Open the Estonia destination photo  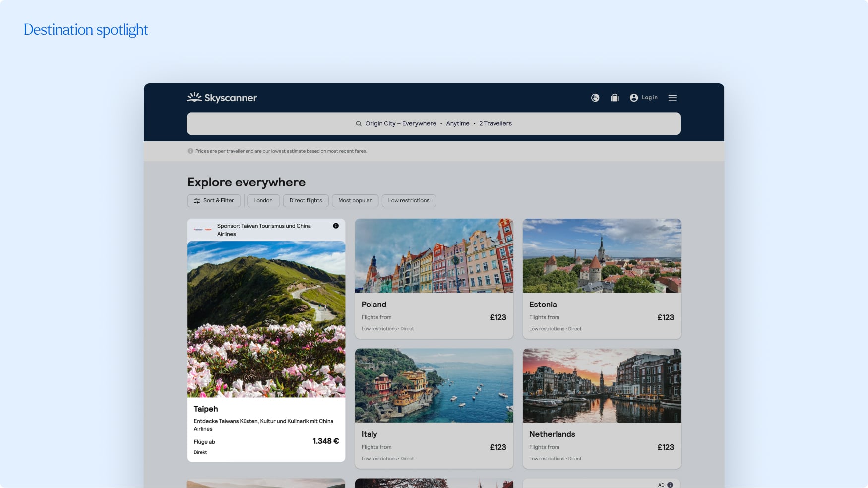(x=602, y=255)
